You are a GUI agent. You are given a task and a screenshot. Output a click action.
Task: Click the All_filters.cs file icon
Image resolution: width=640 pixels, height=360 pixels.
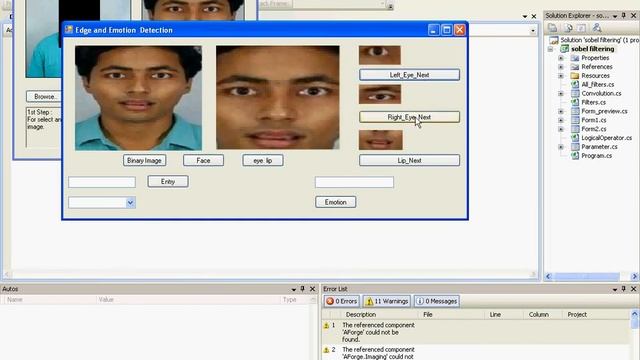575,84
